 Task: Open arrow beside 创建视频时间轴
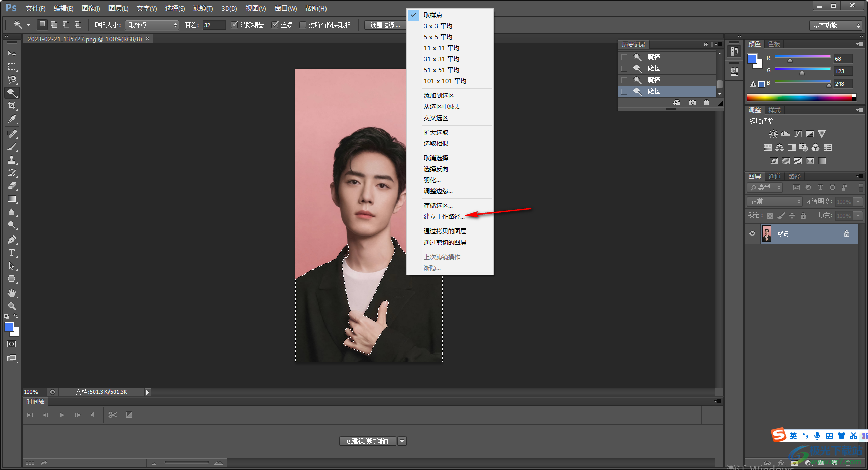(x=402, y=441)
